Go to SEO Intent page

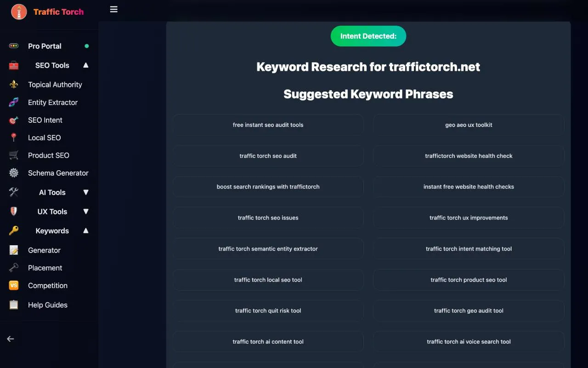click(45, 120)
